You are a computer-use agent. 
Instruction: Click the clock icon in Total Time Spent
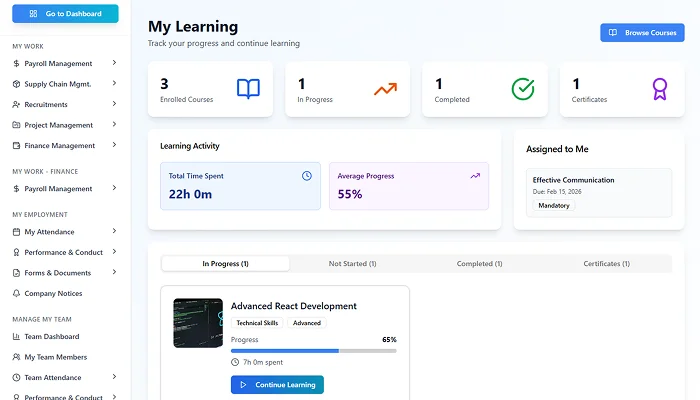pos(307,176)
